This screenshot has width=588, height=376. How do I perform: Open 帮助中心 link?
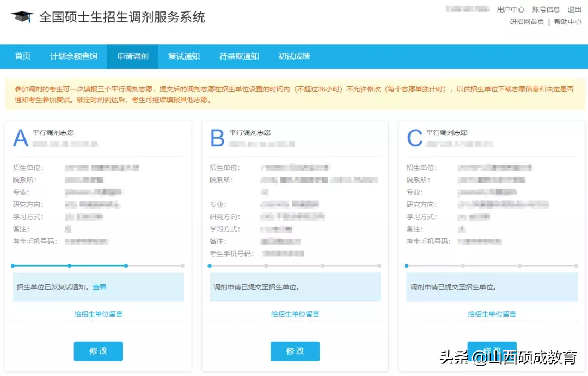[x=568, y=22]
